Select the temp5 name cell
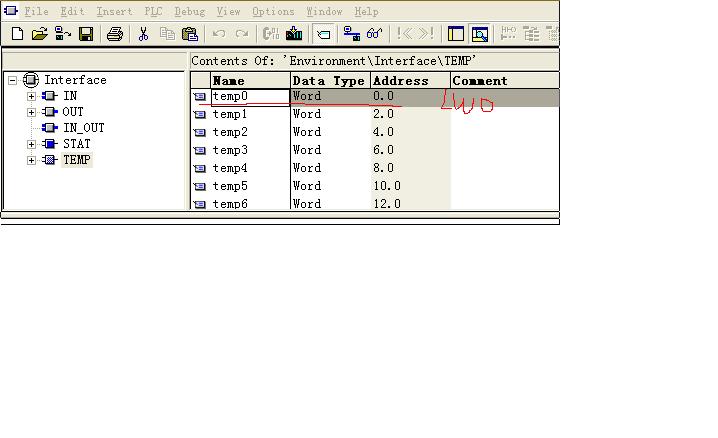718x438 pixels. click(x=250, y=186)
